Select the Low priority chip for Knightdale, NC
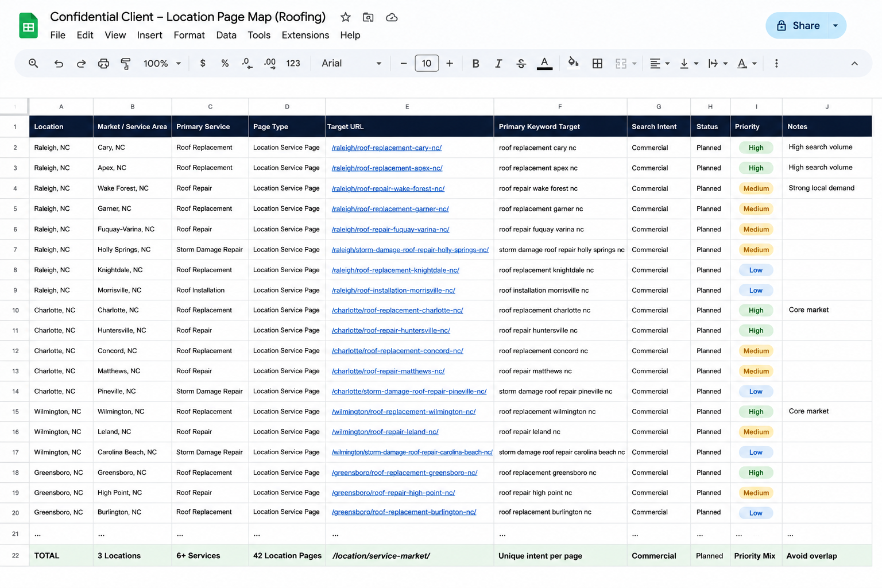Image resolution: width=882 pixels, height=588 pixels. point(756,270)
